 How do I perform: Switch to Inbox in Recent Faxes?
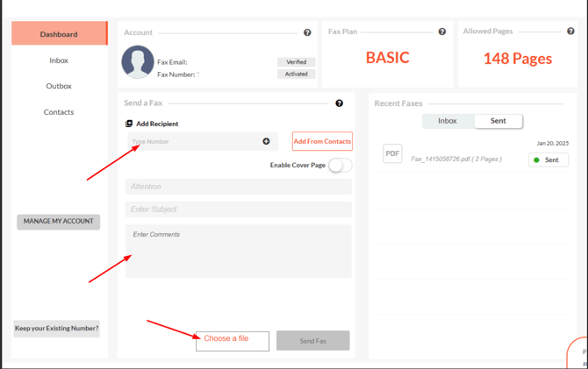pos(448,121)
